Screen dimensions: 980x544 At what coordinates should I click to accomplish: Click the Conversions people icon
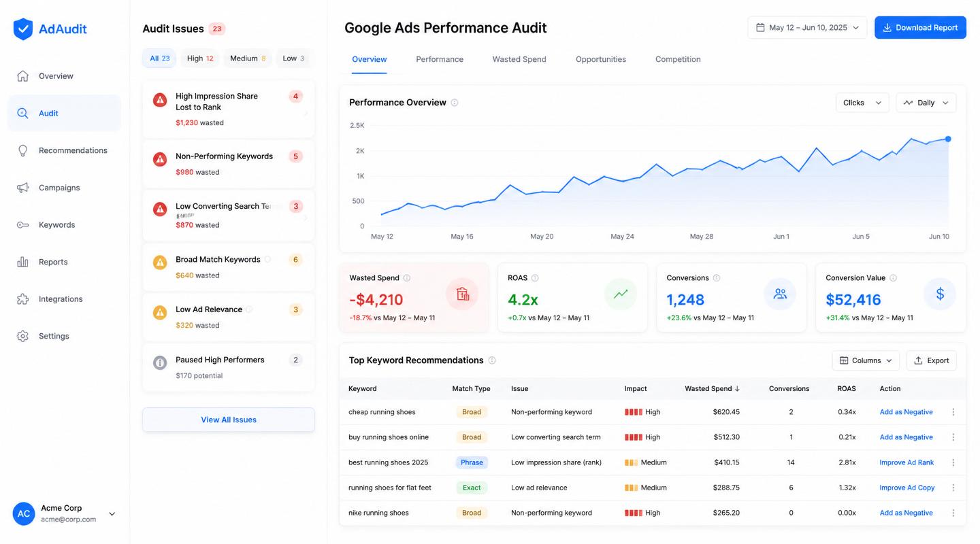pos(780,294)
